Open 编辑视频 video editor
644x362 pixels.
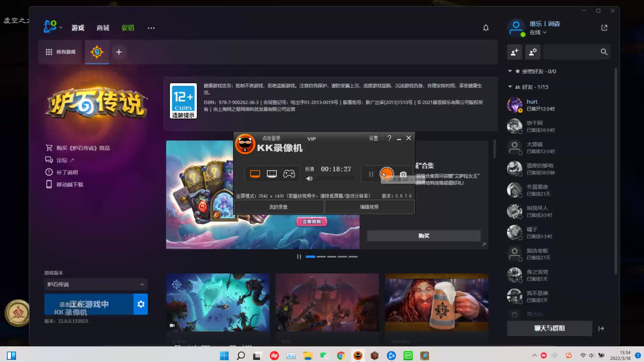pos(369,207)
